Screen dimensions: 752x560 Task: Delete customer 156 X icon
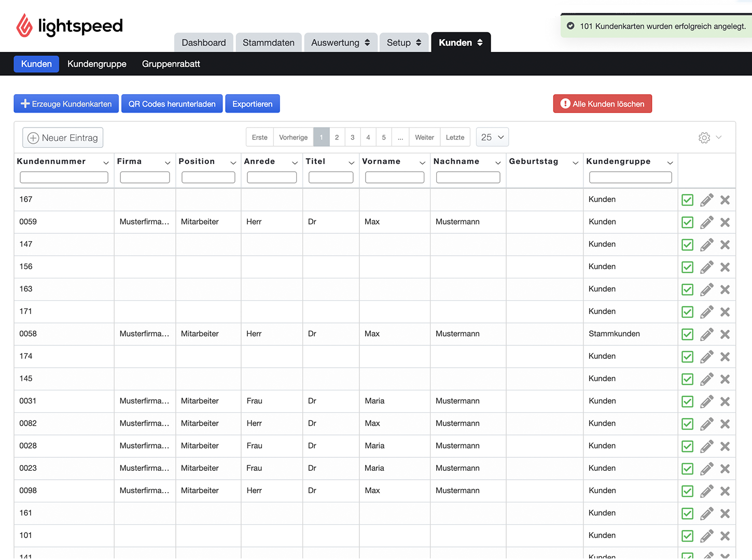tap(725, 267)
